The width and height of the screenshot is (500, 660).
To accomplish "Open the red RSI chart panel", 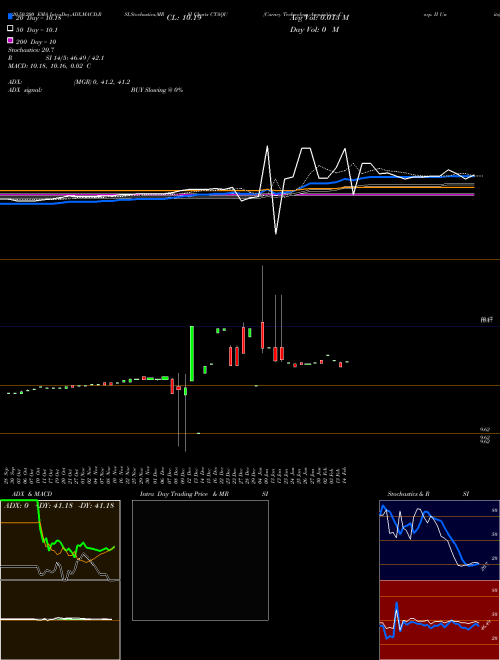I will click(x=439, y=620).
